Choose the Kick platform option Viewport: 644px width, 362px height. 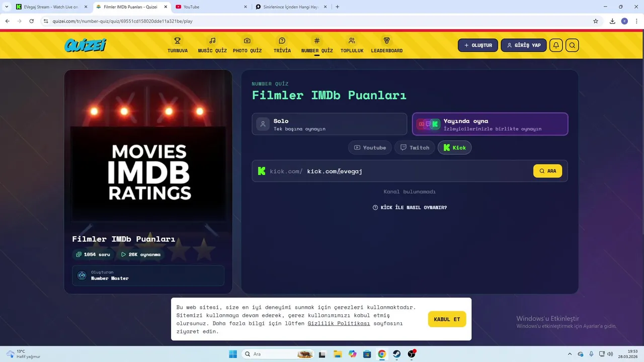454,148
